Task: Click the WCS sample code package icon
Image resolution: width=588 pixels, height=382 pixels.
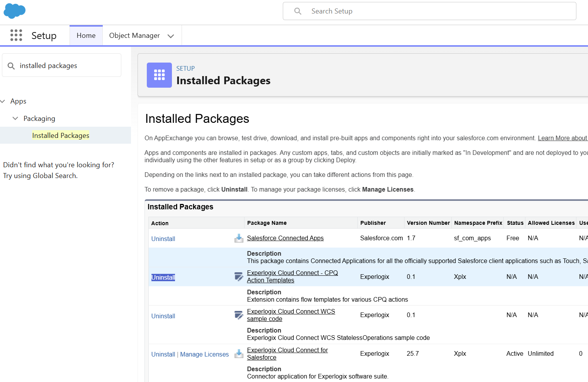Action: coord(239,315)
